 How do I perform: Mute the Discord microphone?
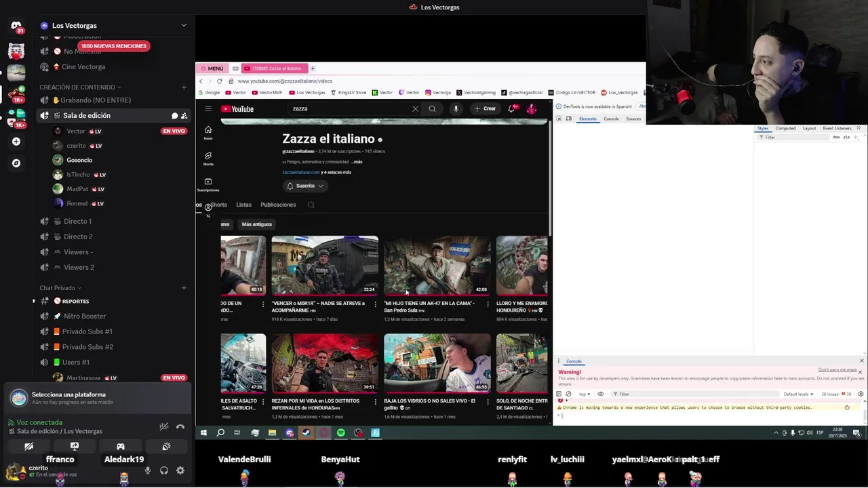click(x=147, y=470)
